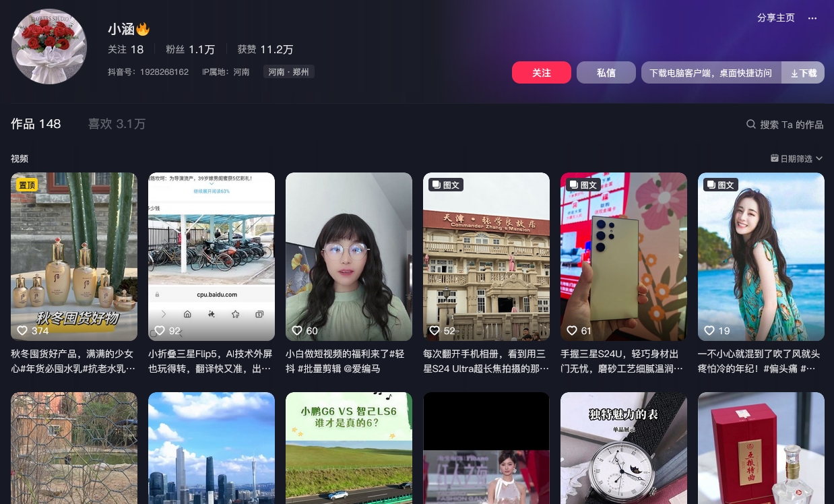Click the 图文 badge on the Samsung phone post
Image resolution: width=834 pixels, height=504 pixels.
(x=583, y=185)
